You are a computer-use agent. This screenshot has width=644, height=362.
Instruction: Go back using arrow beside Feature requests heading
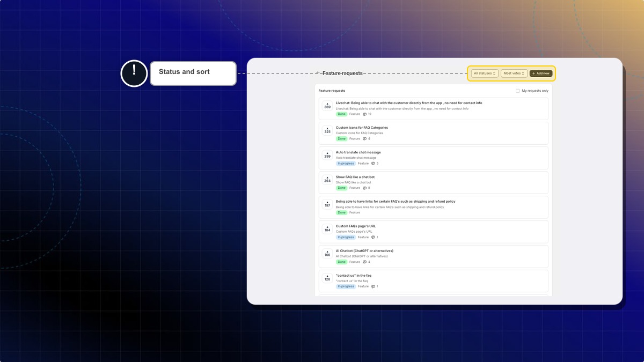point(317,73)
